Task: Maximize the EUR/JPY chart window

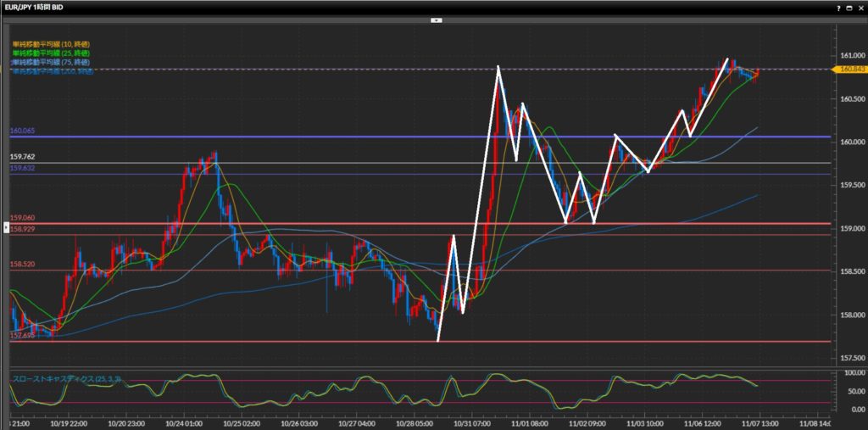Action: click(849, 8)
